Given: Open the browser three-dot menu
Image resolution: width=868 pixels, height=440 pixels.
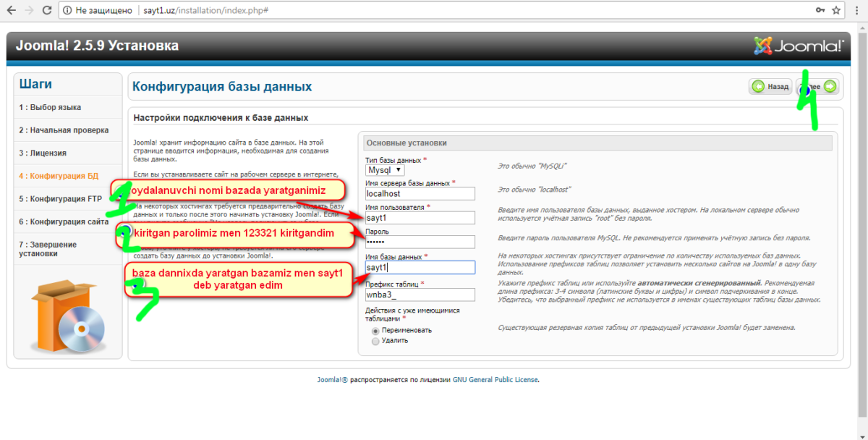Looking at the screenshot, I should pos(856,11).
